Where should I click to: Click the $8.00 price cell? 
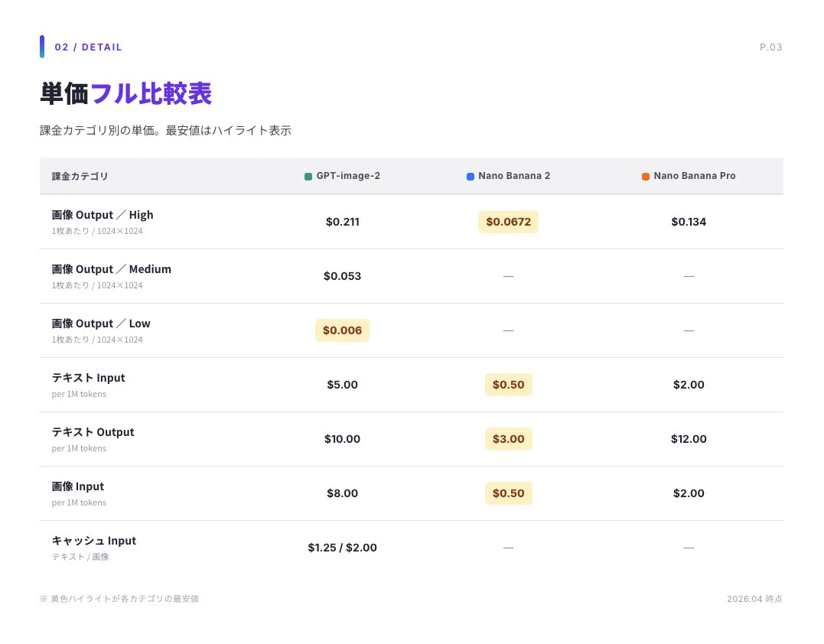point(342,493)
